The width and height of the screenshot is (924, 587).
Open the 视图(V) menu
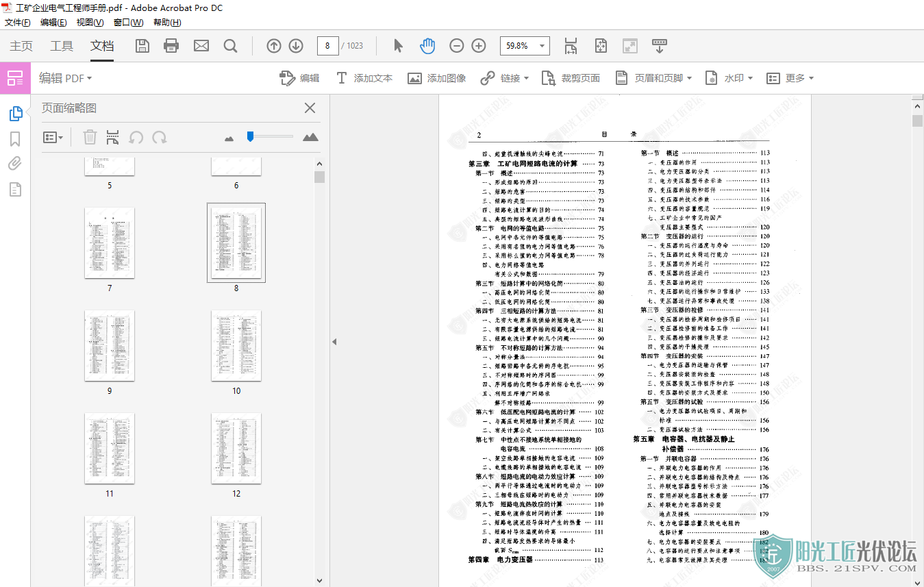90,23
